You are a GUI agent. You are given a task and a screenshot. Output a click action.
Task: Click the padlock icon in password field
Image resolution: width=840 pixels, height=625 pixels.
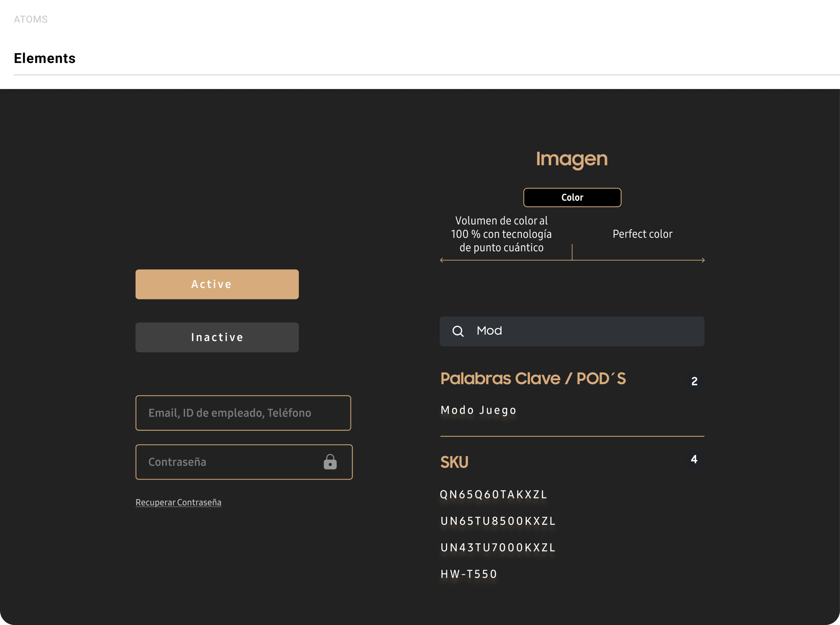(330, 462)
